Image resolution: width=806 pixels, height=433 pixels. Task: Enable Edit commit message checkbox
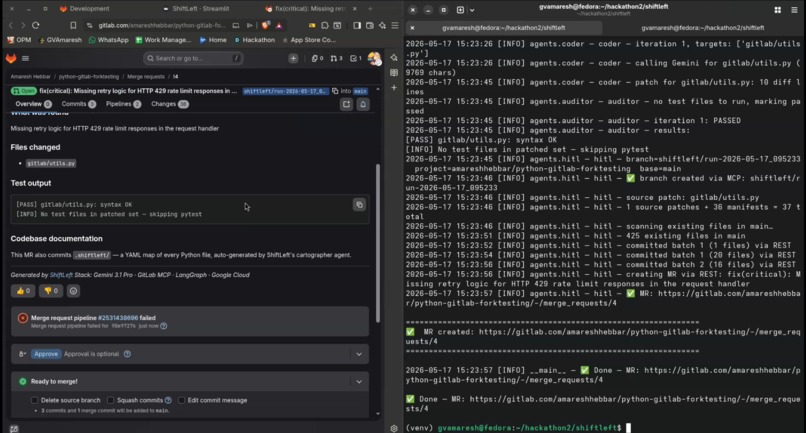tap(181, 400)
